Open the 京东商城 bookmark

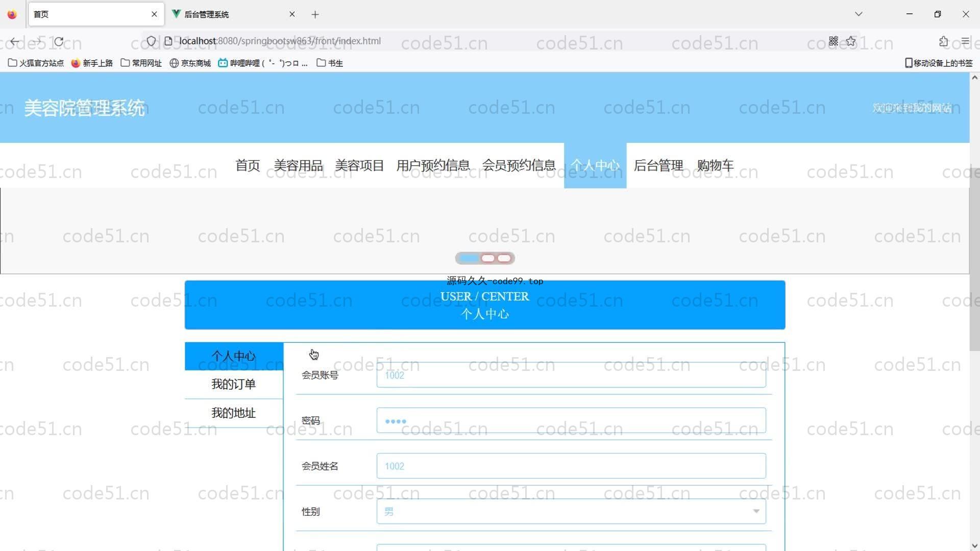click(x=190, y=63)
